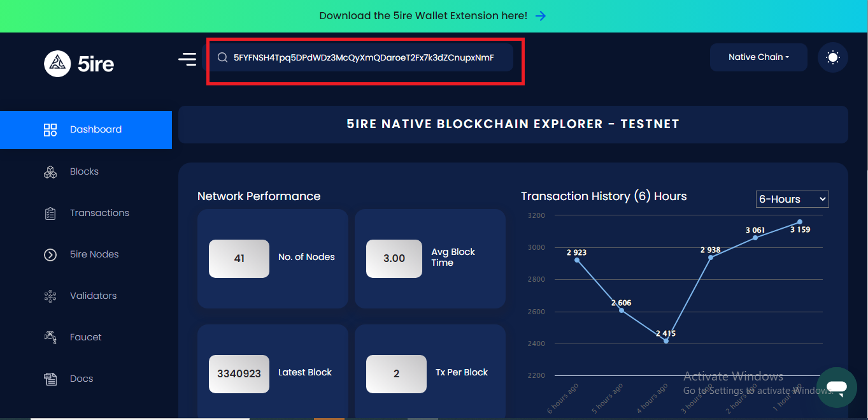Open the Download 5ire Wallet Extension link
The width and height of the screenshot is (868, 420).
[x=423, y=15]
